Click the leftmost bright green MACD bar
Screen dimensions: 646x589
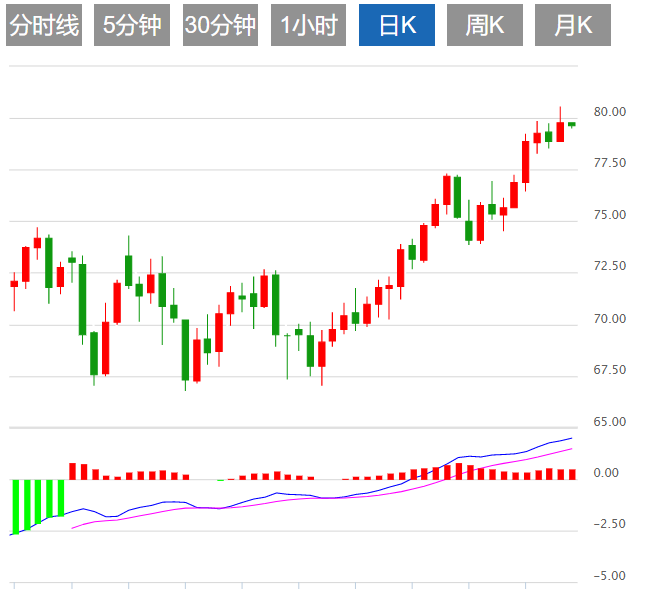pyautogui.click(x=15, y=505)
